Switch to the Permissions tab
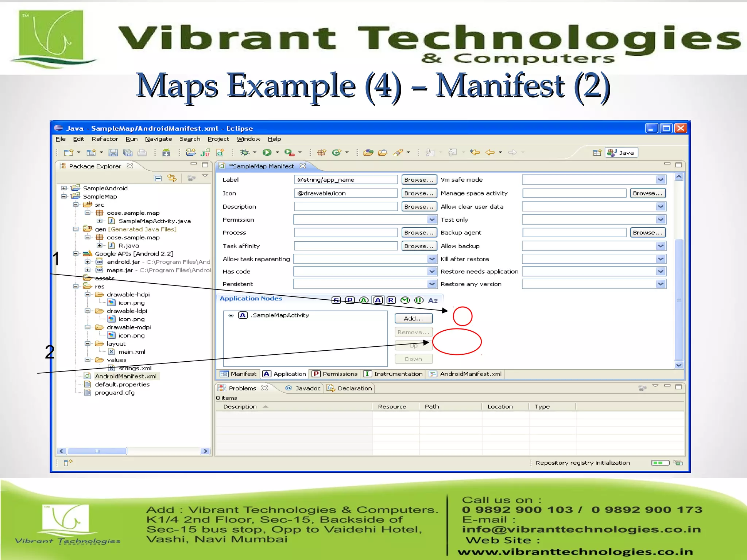The height and width of the screenshot is (560, 747). tap(335, 374)
